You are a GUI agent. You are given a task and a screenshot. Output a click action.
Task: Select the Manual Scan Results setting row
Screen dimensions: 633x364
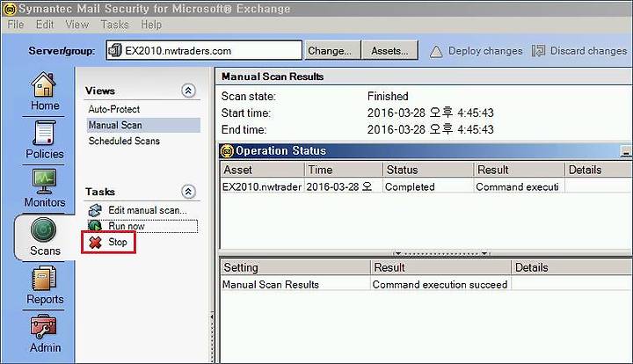[295, 285]
